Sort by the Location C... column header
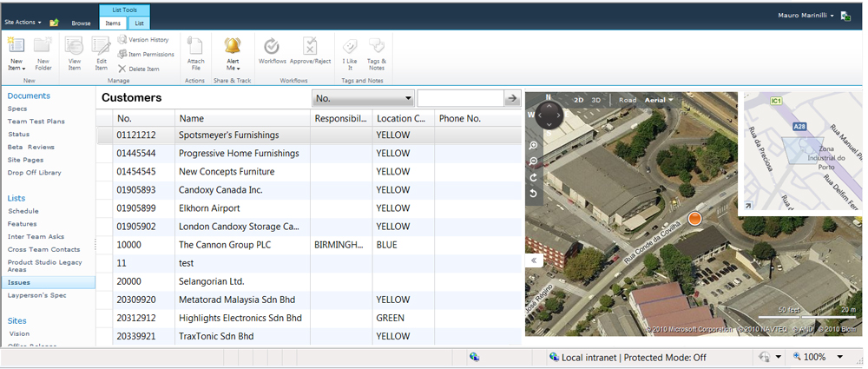This screenshot has width=868, height=369. pos(404,118)
